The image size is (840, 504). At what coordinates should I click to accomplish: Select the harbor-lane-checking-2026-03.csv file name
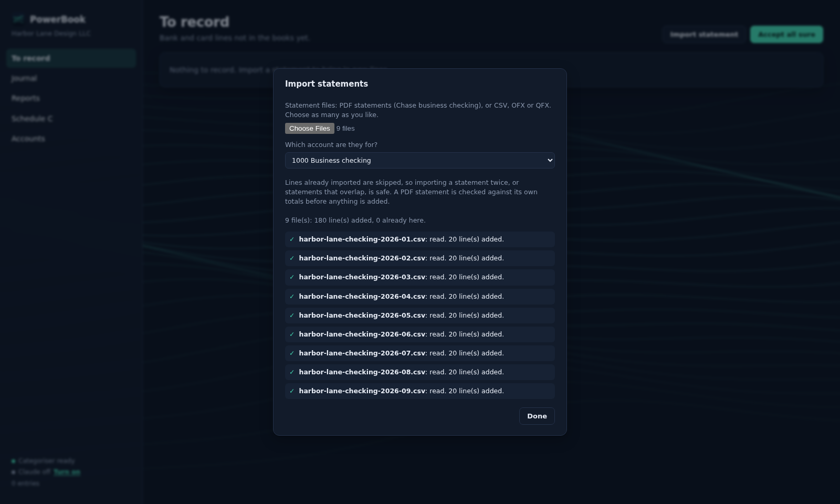pyautogui.click(x=362, y=277)
